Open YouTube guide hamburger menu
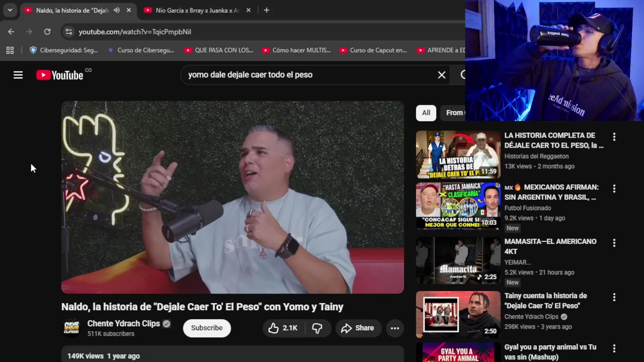This screenshot has width=644, height=362. point(18,75)
